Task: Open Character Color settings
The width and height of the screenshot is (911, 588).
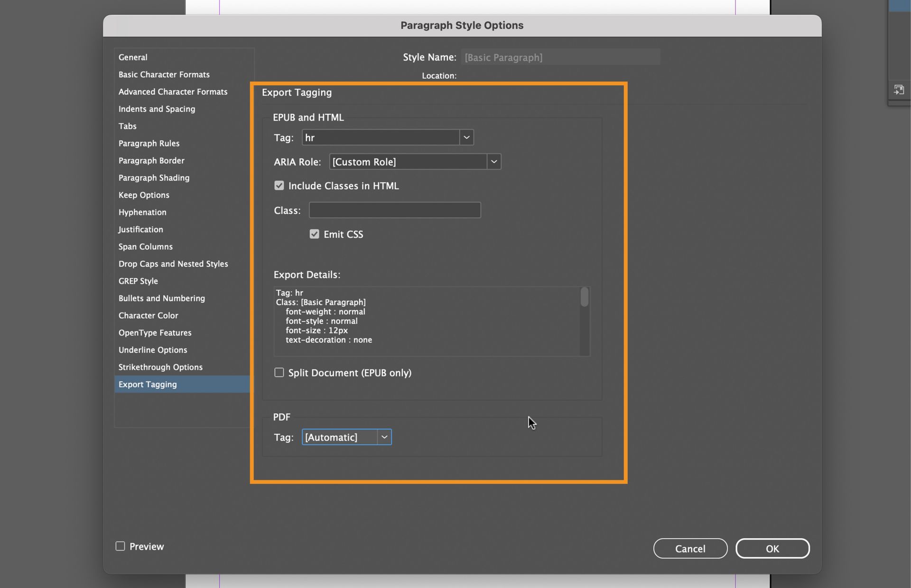Action: pyautogui.click(x=148, y=315)
